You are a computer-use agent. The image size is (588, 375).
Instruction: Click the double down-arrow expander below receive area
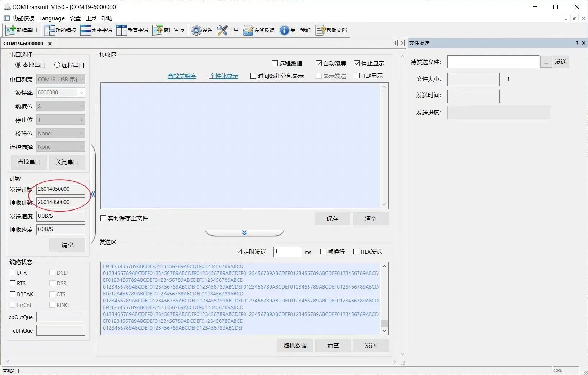point(244,232)
